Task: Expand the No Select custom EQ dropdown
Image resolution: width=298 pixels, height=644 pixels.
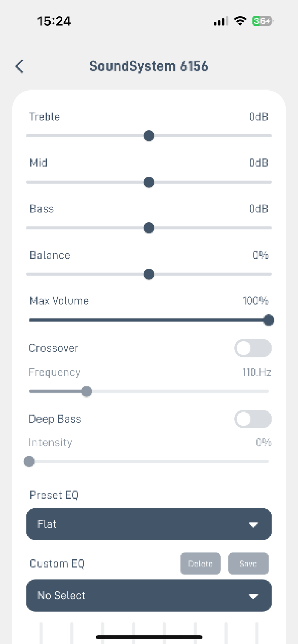Action: [149, 595]
